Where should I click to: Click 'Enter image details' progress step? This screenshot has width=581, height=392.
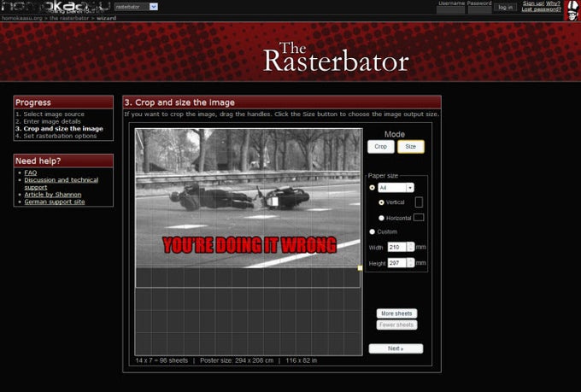[x=48, y=121]
